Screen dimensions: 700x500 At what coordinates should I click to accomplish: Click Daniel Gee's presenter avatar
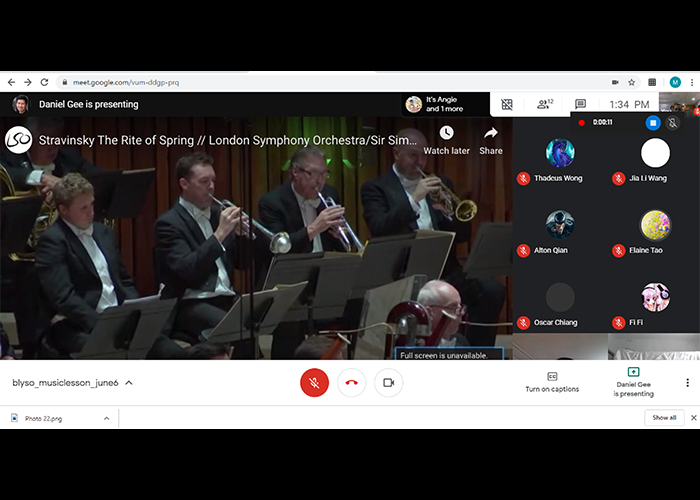point(21,104)
